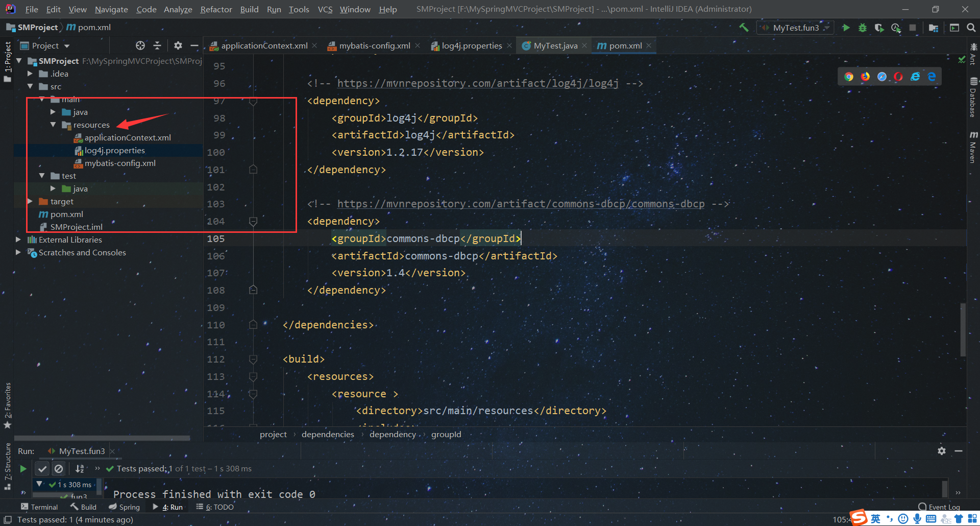The width and height of the screenshot is (980, 526).
Task: Collapse the test results tree root
Action: (x=39, y=484)
